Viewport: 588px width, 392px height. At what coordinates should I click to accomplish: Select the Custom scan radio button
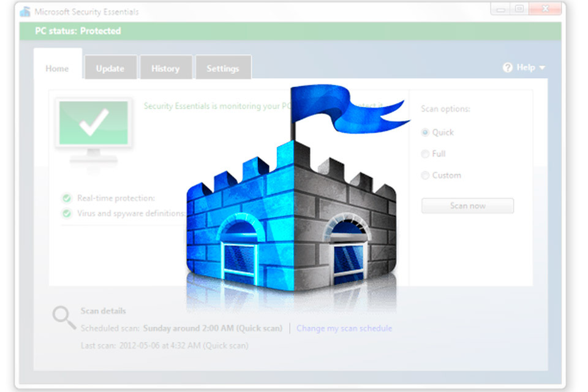pyautogui.click(x=425, y=175)
